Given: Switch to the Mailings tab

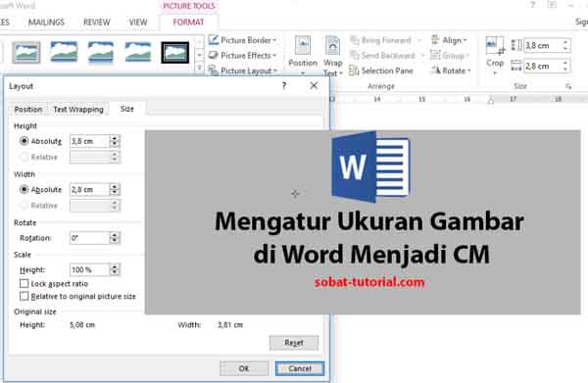Looking at the screenshot, I should pyautogui.click(x=46, y=23).
